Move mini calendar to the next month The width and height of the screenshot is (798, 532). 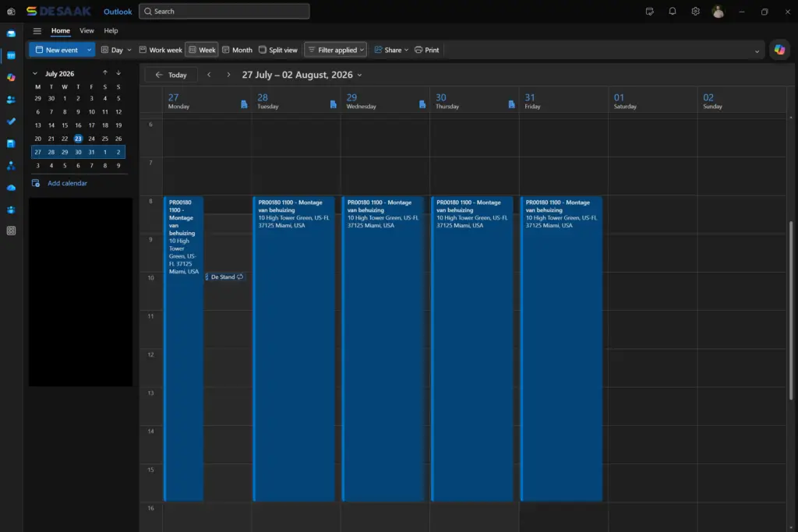click(118, 73)
